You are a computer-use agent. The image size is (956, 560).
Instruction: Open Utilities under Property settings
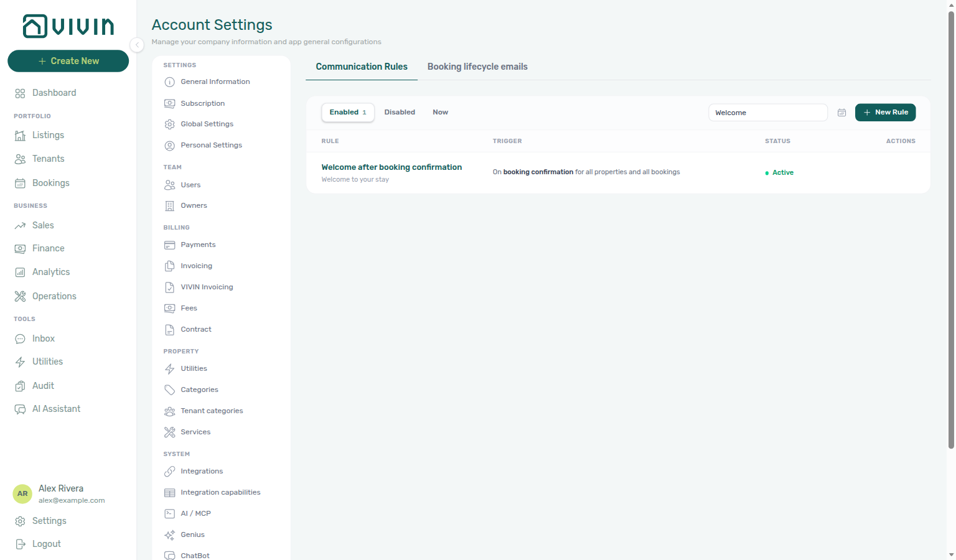coord(194,368)
